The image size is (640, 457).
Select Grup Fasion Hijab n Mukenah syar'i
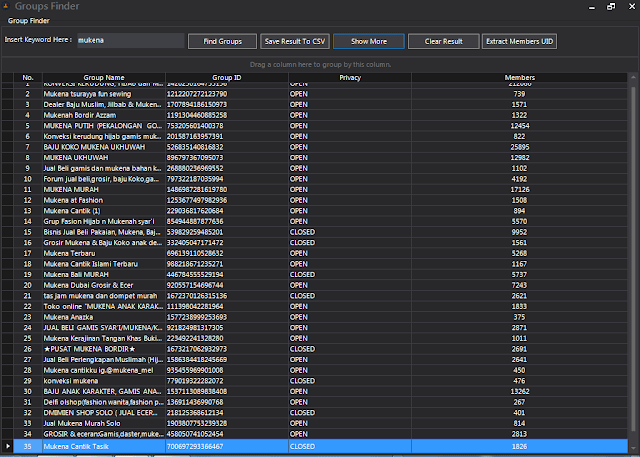(x=99, y=221)
